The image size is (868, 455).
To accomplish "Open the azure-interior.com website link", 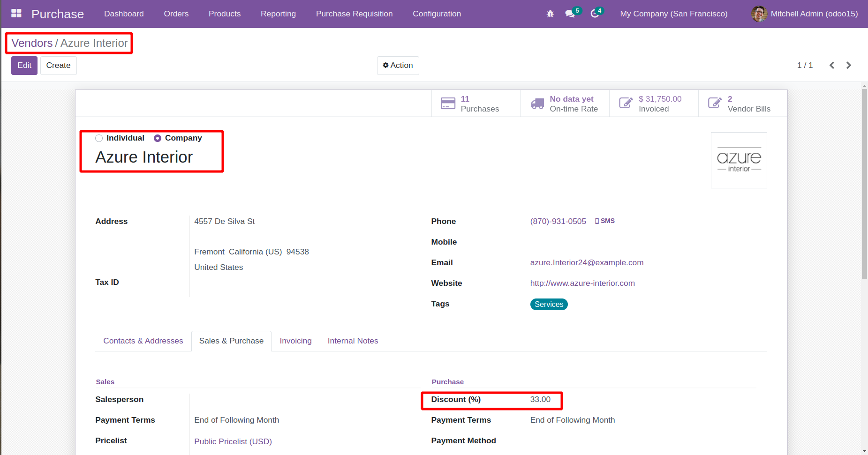I will 582,283.
